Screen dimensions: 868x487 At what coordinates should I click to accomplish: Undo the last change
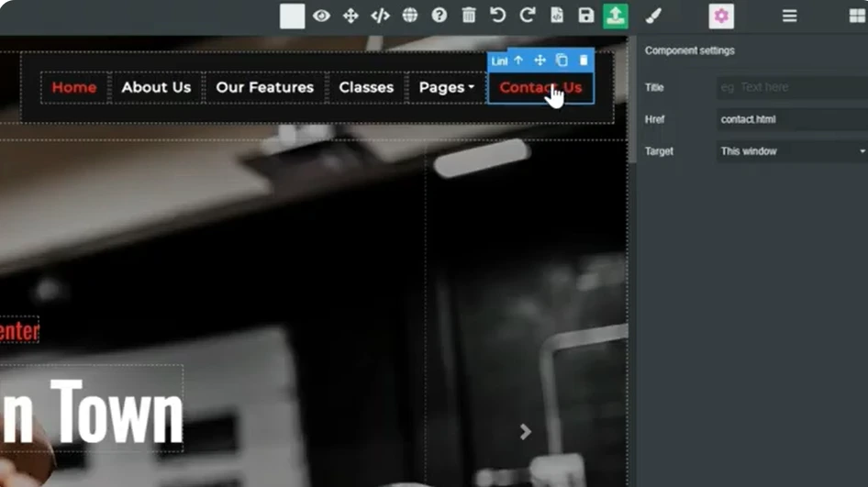pos(497,16)
